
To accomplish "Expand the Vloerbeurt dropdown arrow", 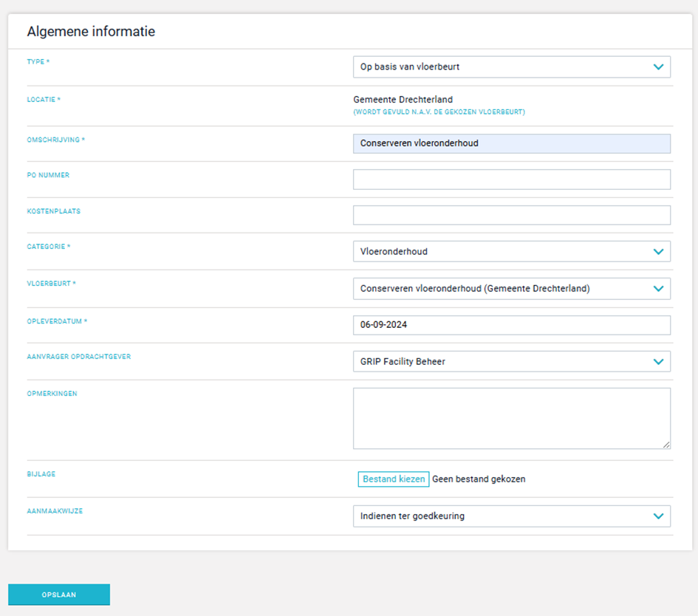I will pos(658,288).
